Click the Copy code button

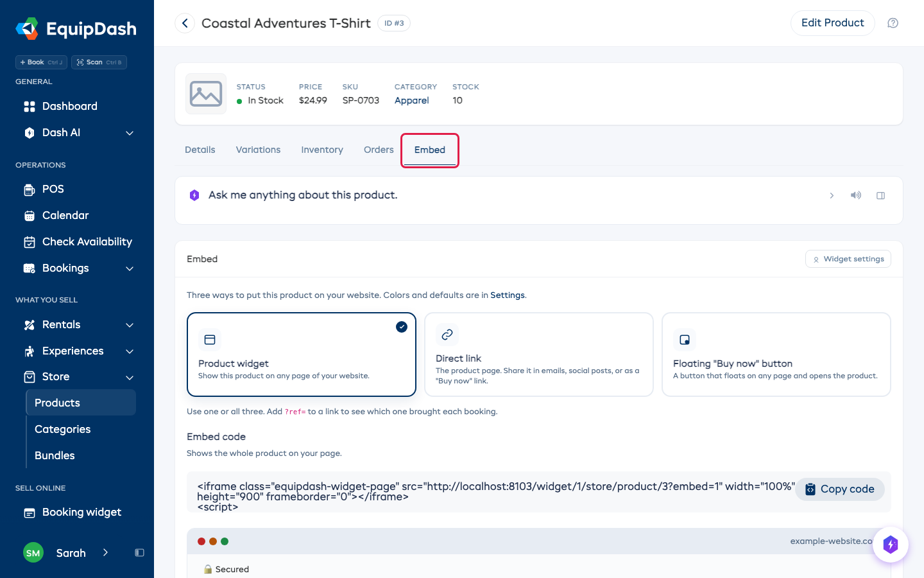(840, 489)
